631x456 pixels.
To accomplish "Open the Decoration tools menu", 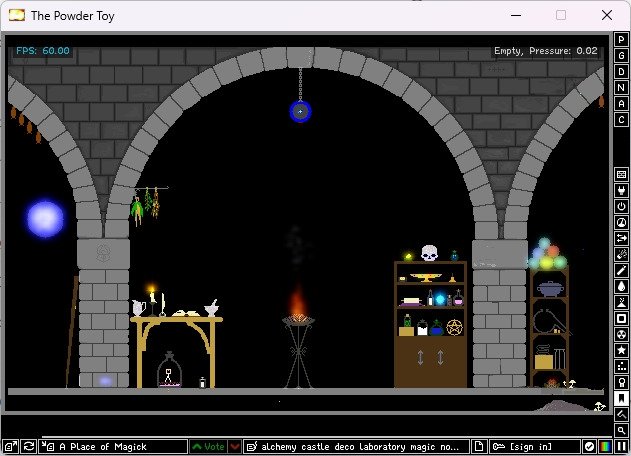I will click(x=621, y=414).
